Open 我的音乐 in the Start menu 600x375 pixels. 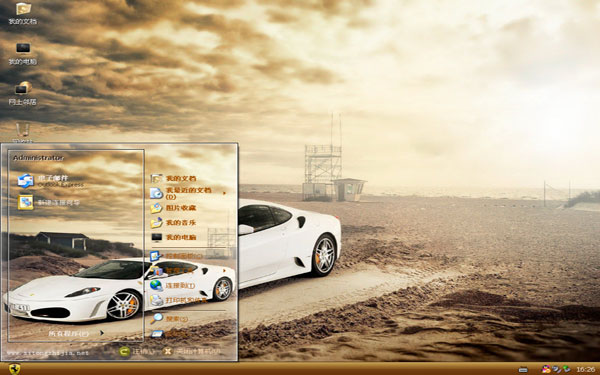173,222
